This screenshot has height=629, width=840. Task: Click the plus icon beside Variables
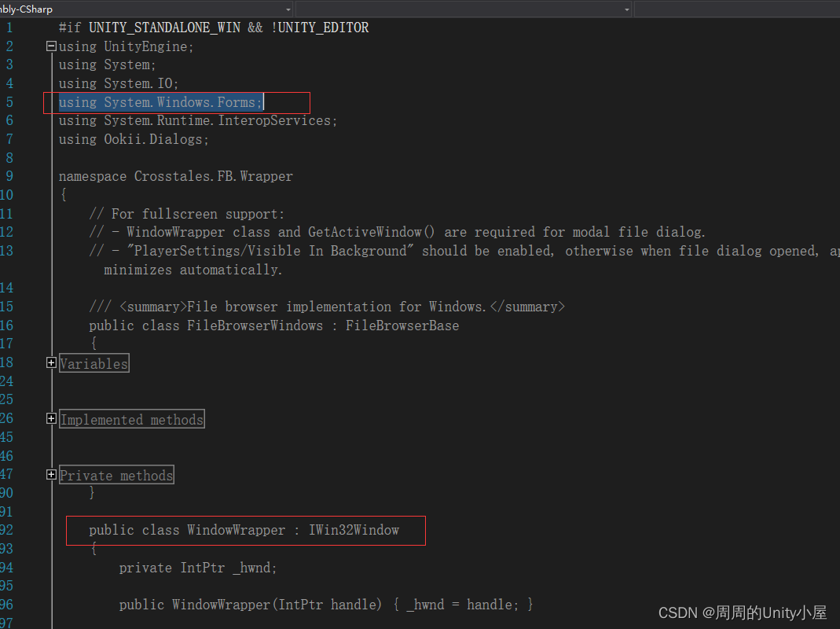pyautogui.click(x=50, y=362)
